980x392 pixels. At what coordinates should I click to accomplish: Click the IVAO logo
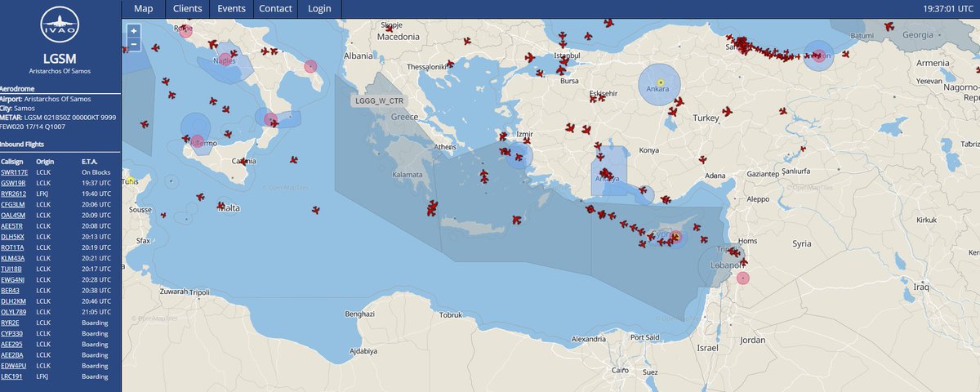click(60, 26)
